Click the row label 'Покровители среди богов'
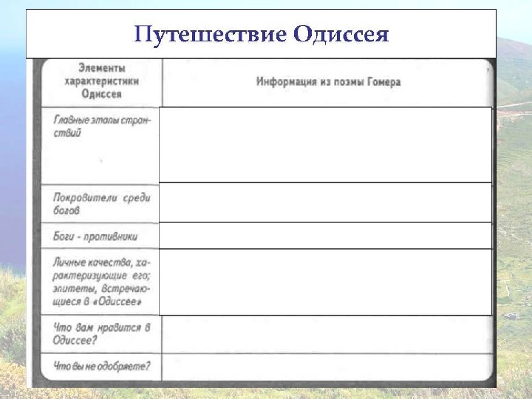The image size is (532, 399). 101,204
